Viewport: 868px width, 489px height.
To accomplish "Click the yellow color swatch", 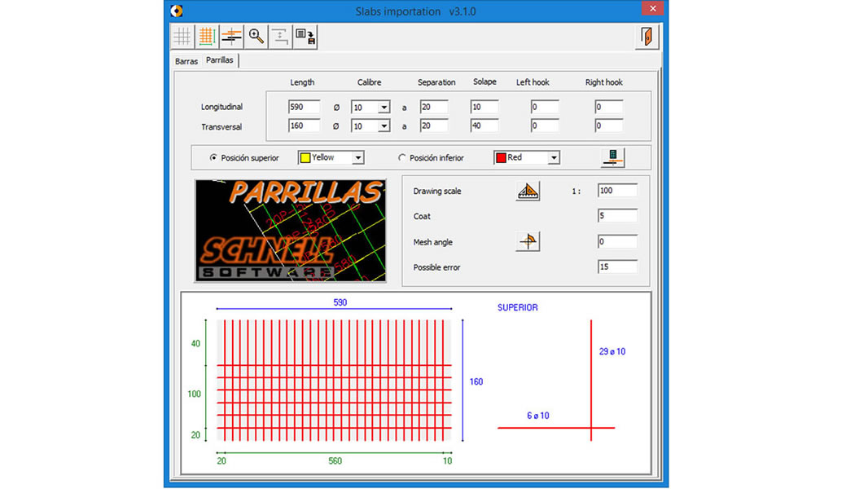I will [305, 158].
